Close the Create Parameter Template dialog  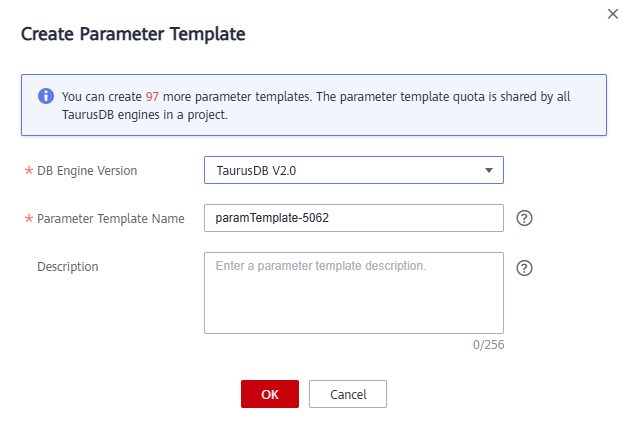tap(612, 14)
